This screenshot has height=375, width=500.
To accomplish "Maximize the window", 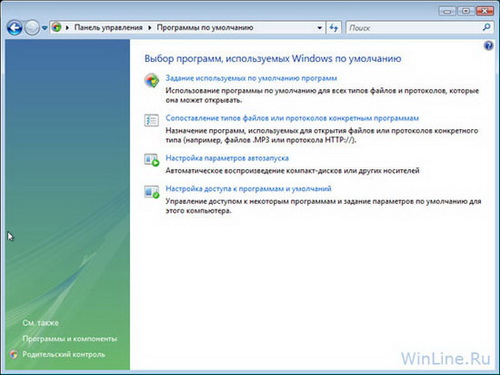I will pos(466,11).
